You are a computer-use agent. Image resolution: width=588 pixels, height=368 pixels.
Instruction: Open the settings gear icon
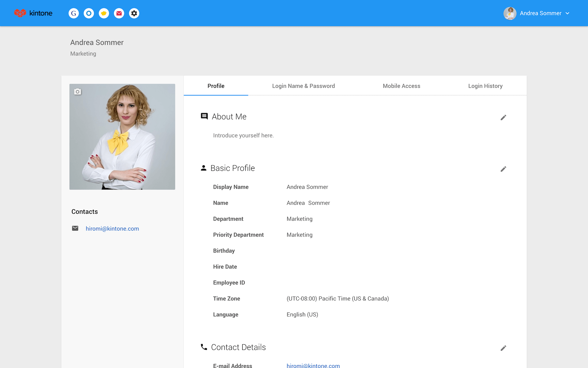click(x=134, y=13)
